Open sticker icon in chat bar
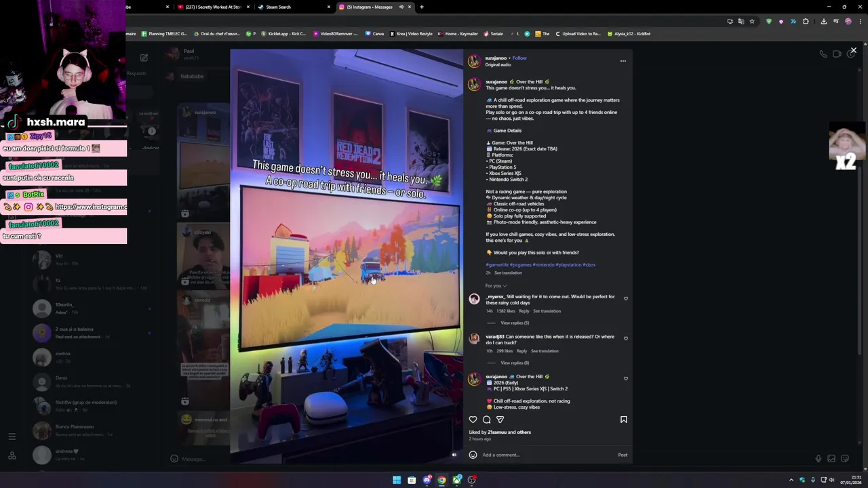Screen dimensions: 868x488 tap(845, 459)
